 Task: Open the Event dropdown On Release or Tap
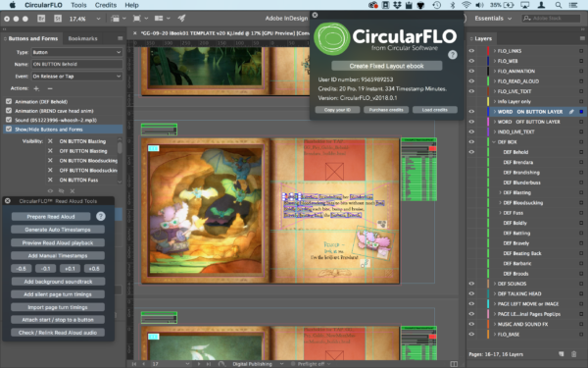76,77
